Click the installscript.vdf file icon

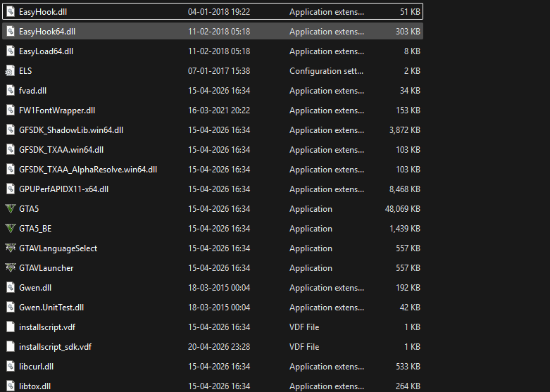pyautogui.click(x=10, y=327)
